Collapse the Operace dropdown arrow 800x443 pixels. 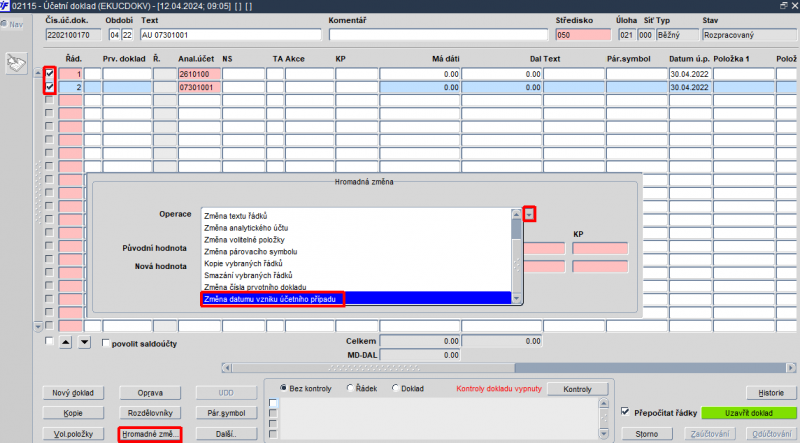[529, 214]
